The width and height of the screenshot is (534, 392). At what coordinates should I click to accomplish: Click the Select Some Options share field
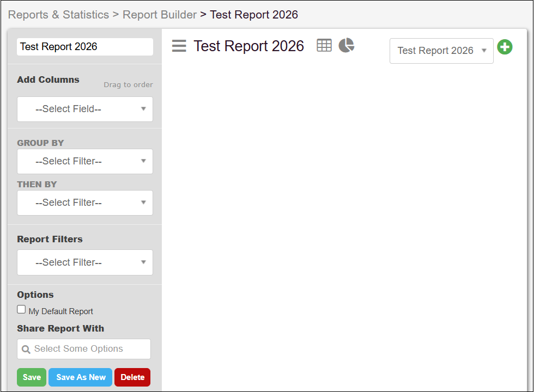click(84, 349)
